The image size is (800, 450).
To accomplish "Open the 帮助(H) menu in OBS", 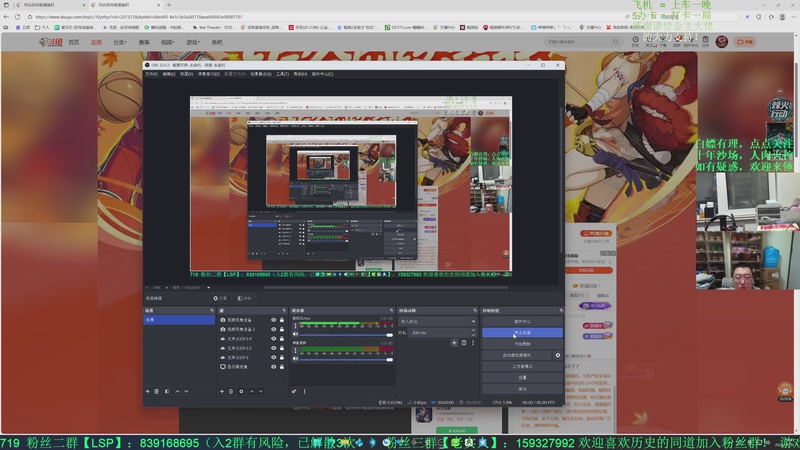I will coord(300,74).
